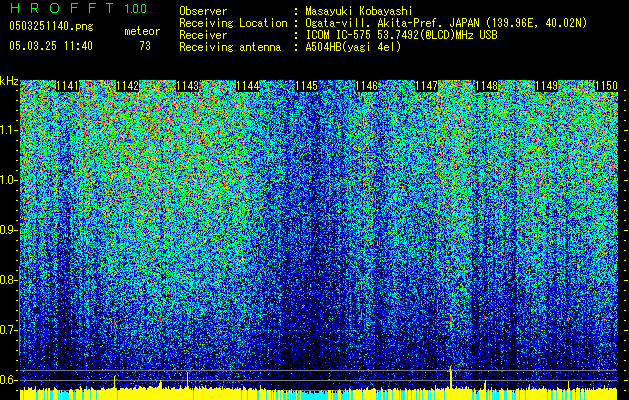Image resolution: width=629 pixels, height=400 pixels.
Task: Click the yellow power spike under the 1143 column
Action: (x=187, y=380)
